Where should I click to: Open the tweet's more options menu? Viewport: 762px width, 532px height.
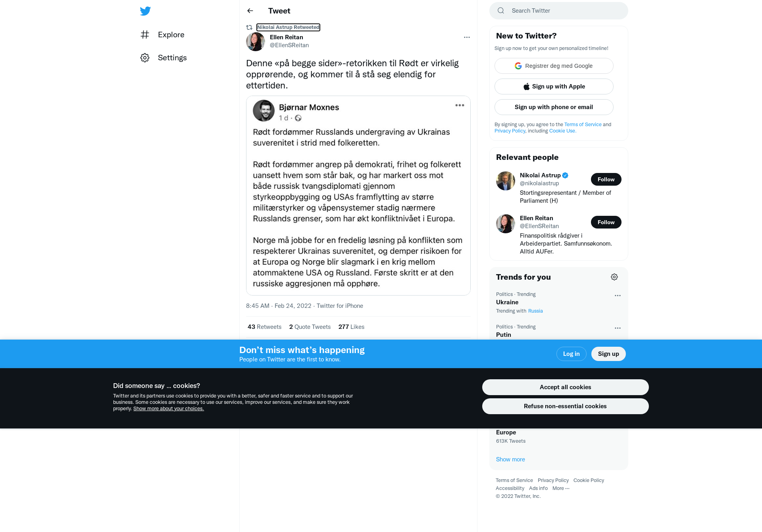pyautogui.click(x=467, y=37)
